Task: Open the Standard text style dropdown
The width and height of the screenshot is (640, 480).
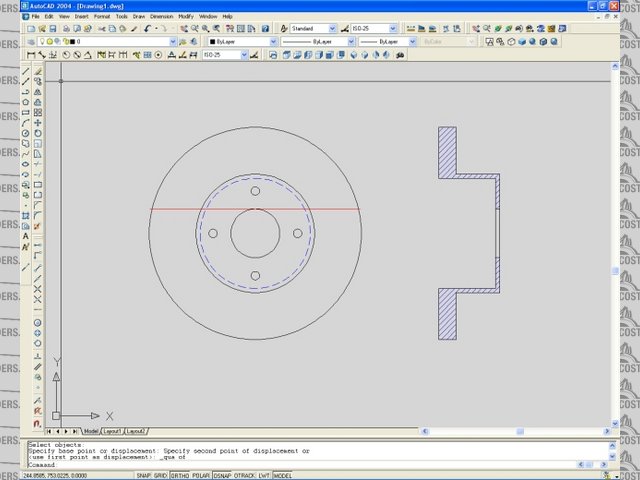Action: 312,30
